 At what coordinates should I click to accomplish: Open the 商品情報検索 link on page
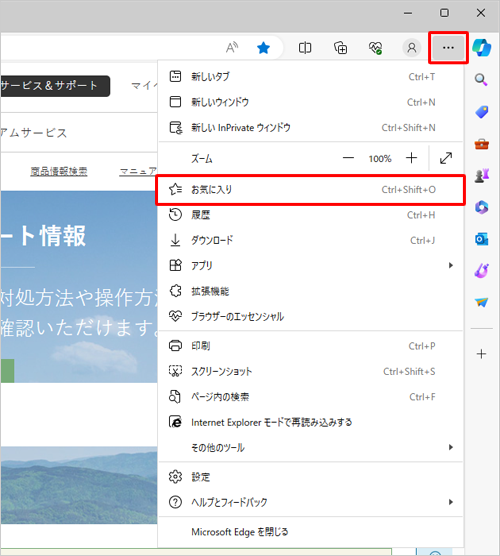coord(59,172)
